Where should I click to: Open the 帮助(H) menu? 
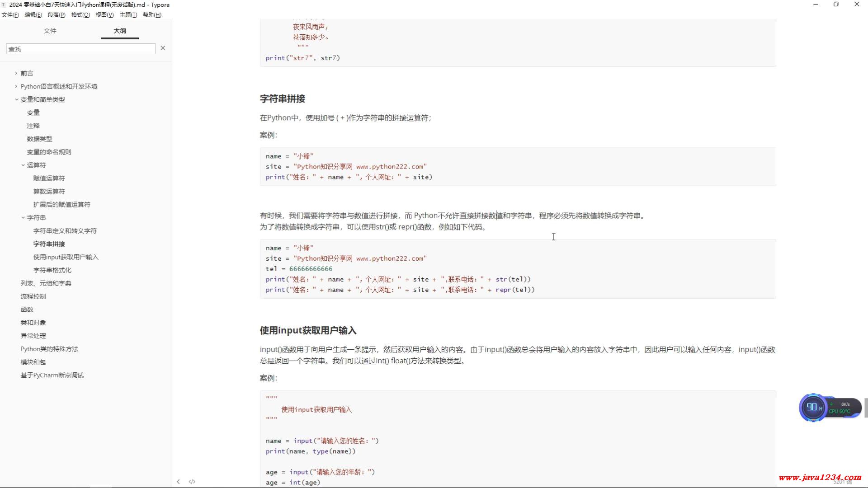coord(152,15)
